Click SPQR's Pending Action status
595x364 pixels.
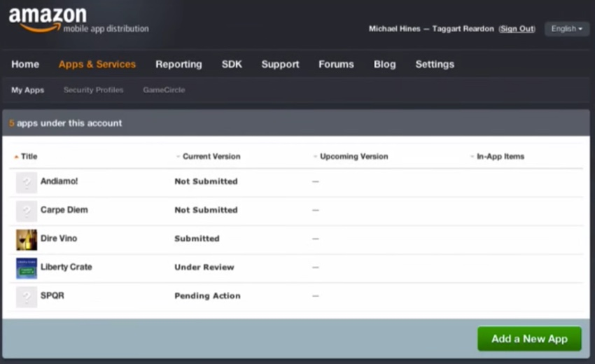coord(208,295)
